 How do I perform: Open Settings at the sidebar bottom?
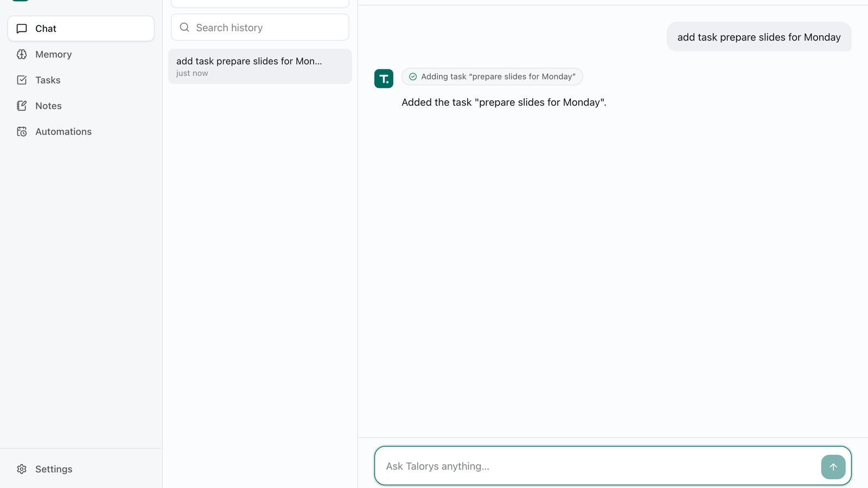click(81, 469)
